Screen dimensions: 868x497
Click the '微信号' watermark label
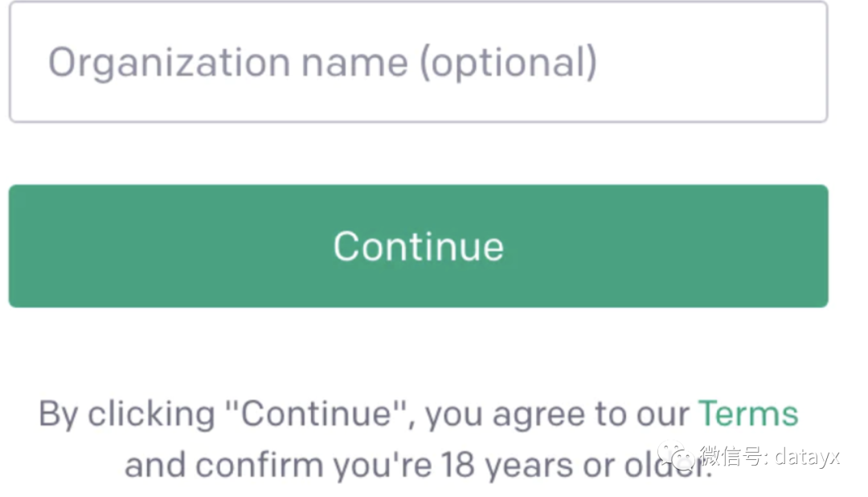pos(732,456)
